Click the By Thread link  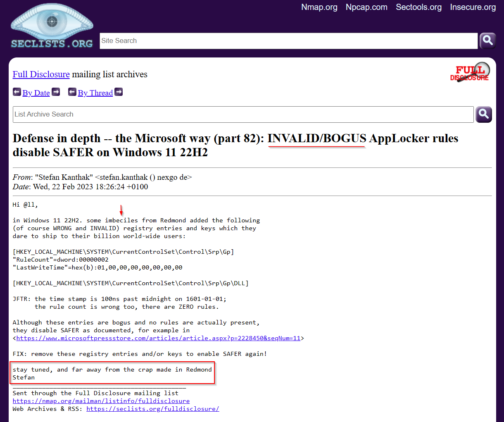(95, 93)
